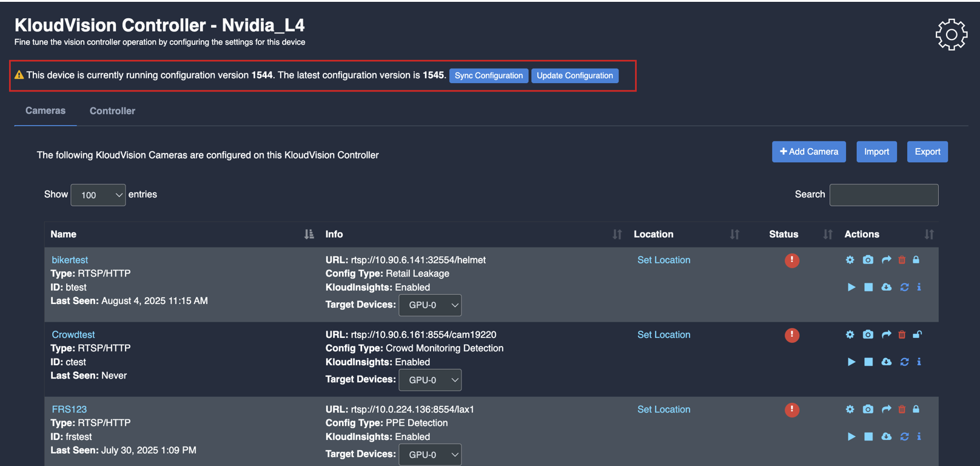
Task: Stop the FRS123 camera stream
Action: [x=868, y=436]
